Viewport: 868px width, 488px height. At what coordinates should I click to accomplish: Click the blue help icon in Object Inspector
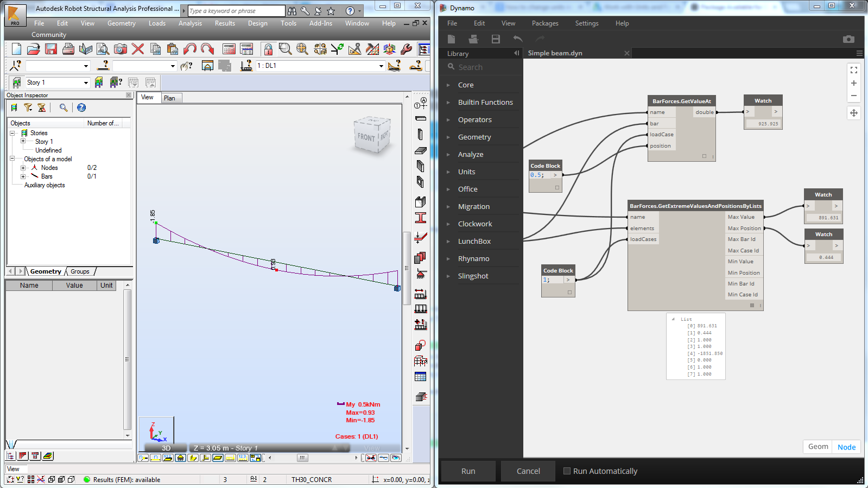click(x=81, y=107)
